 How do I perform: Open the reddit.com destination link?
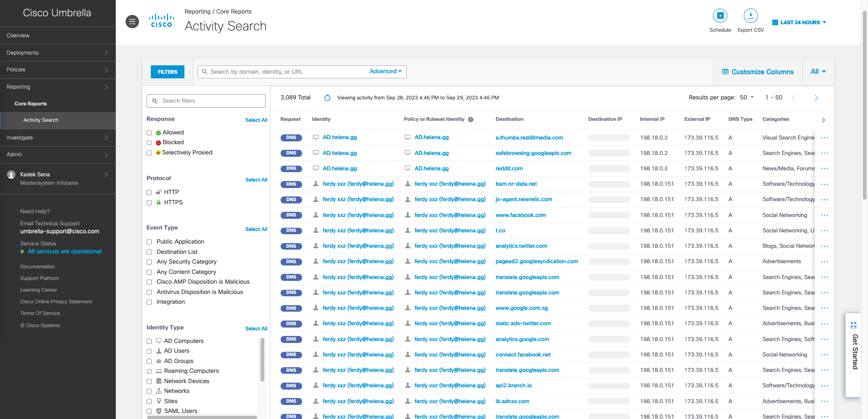coord(509,168)
